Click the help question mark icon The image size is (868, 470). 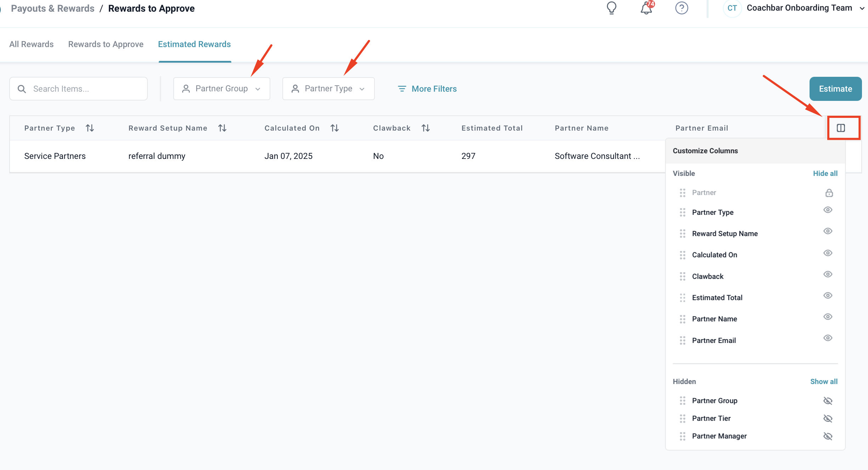pyautogui.click(x=681, y=8)
